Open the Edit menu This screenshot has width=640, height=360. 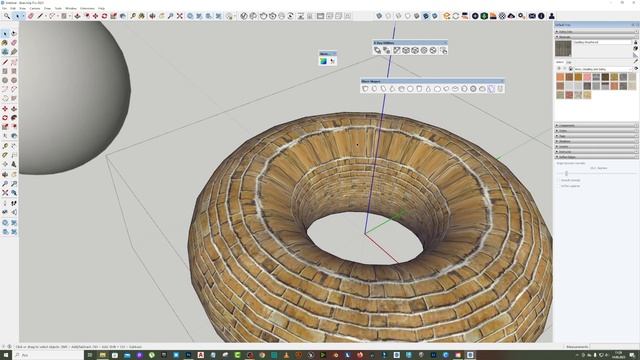pos(13,8)
